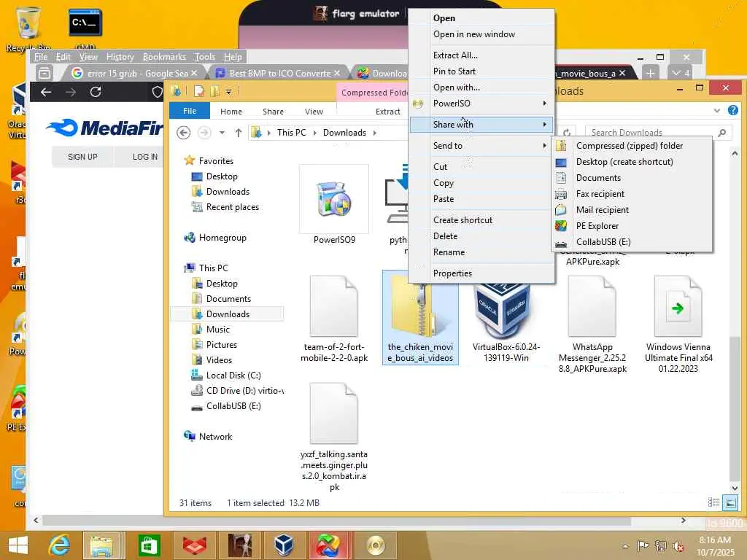Screen dimensions: 747x560
Task: Expand the Share with submenu
Action: (x=481, y=124)
